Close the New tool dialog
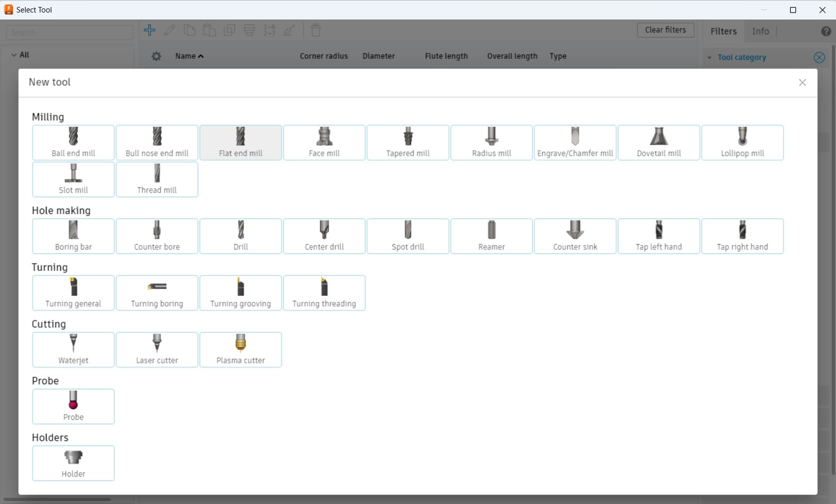836x504 pixels. point(803,82)
